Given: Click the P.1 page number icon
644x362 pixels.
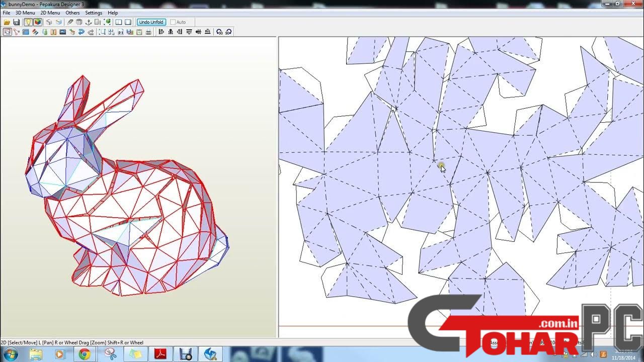Looking at the screenshot, I should pos(121,32).
